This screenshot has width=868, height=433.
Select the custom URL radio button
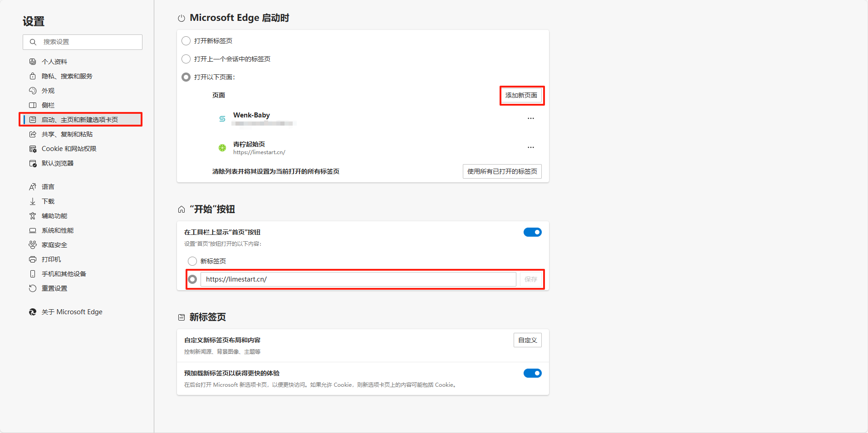tap(192, 279)
